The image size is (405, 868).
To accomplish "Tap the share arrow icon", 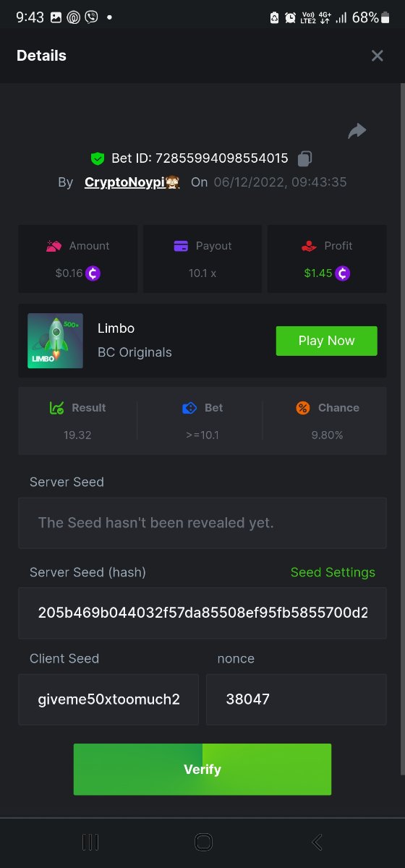I will (357, 131).
